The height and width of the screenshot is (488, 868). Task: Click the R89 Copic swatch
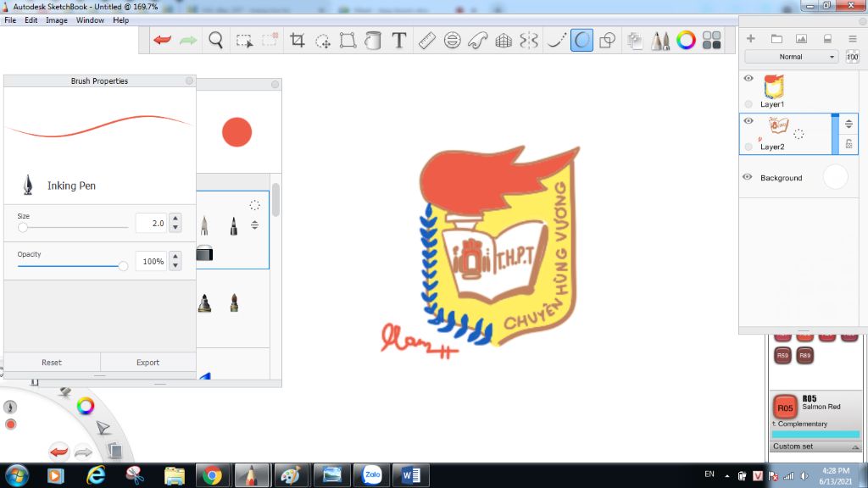(x=805, y=355)
